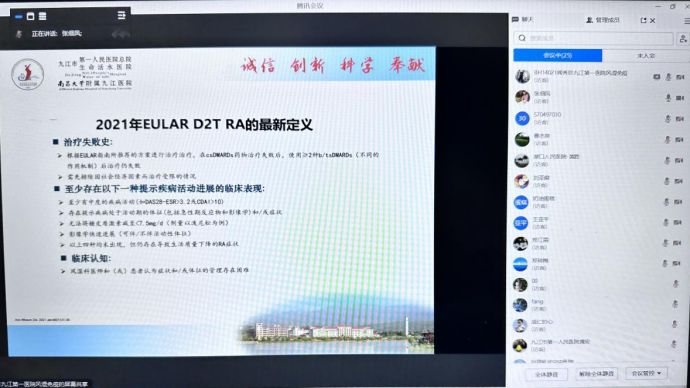Click the microphone icon in the row below fang
This screenshot has width=690, height=388.
(675, 324)
